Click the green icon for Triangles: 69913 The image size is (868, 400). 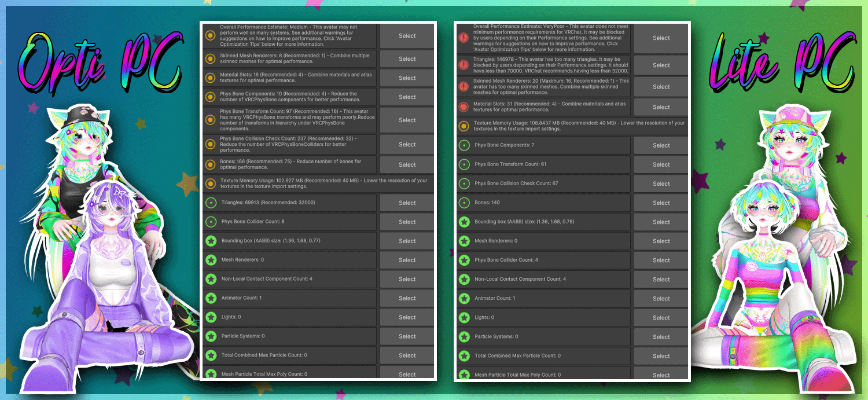tap(211, 203)
